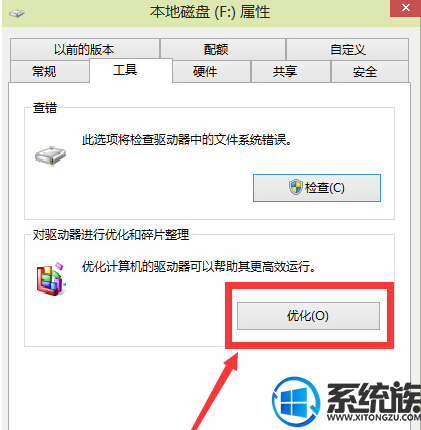Click the defragment colored blocks icon
The width and height of the screenshot is (421, 430).
point(51,279)
